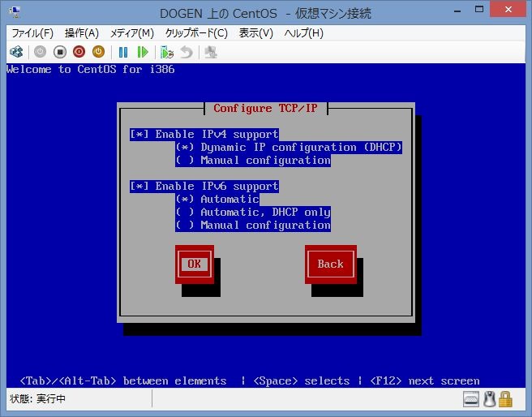Click the Turn Off (stop) toolbar icon
This screenshot has height=417, width=532.
click(59, 52)
